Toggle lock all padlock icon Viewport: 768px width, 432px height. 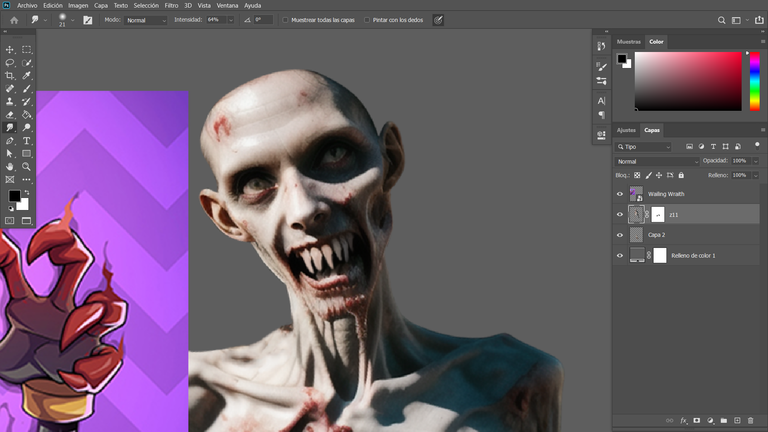coord(681,175)
